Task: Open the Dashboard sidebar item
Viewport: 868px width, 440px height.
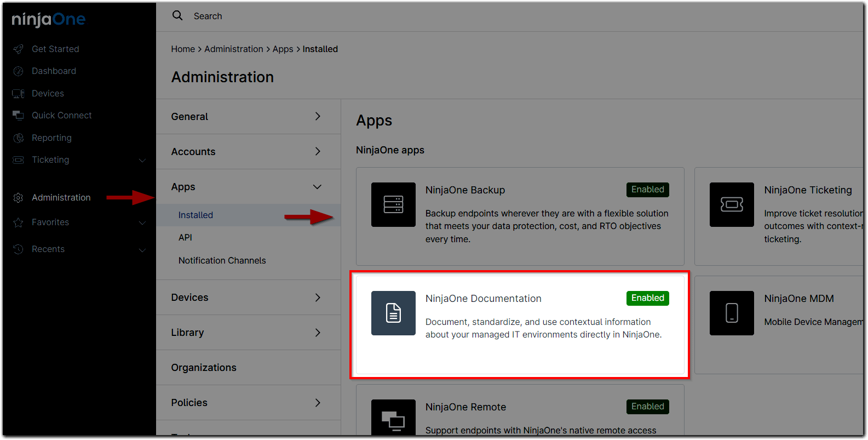Action: click(54, 71)
